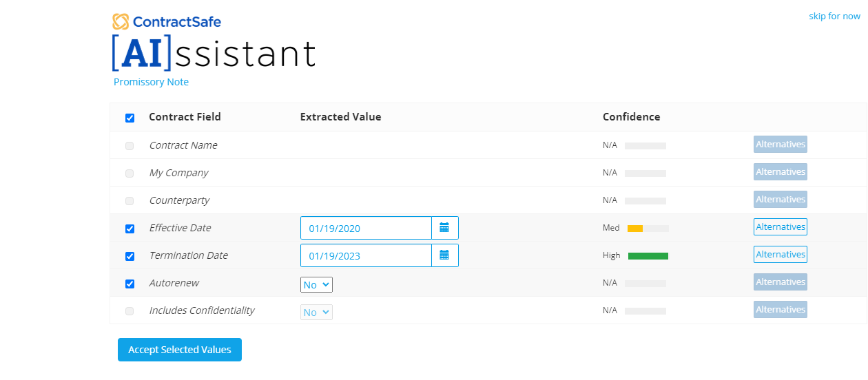
Task: Click the Counterparty field label
Action: (179, 200)
